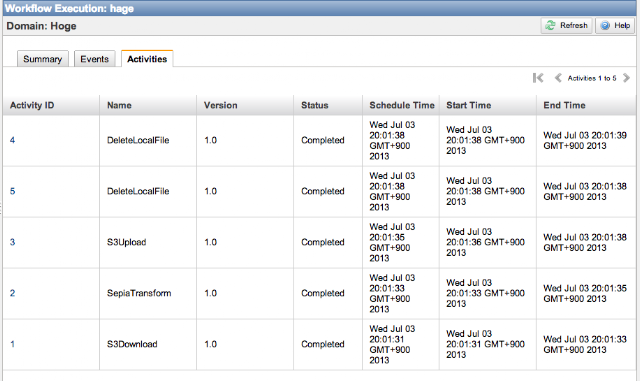Sort by End Time column header

coord(586,105)
